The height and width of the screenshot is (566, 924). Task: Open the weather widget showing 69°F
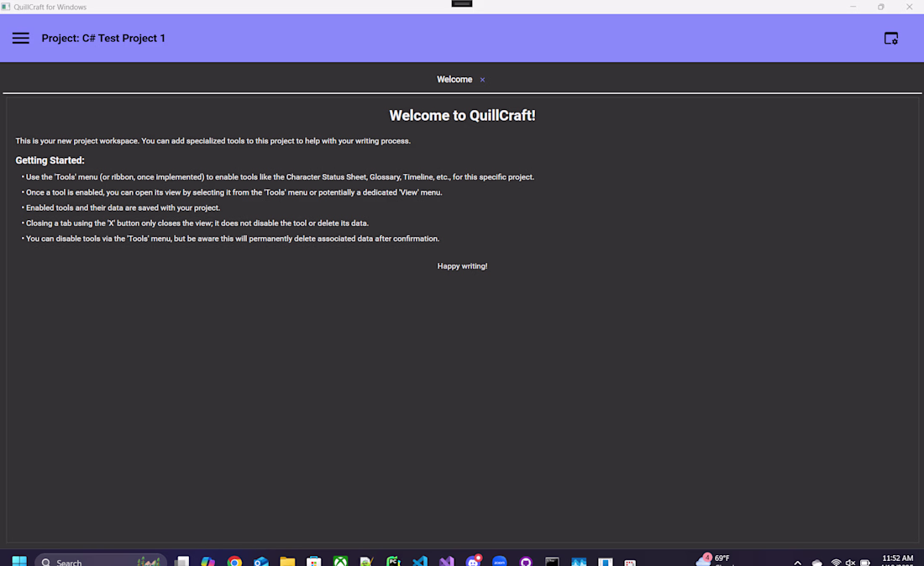click(x=714, y=559)
